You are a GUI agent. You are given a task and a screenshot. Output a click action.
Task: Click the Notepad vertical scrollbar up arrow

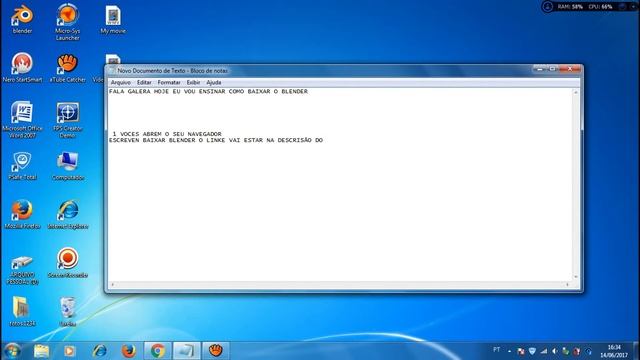click(x=576, y=93)
